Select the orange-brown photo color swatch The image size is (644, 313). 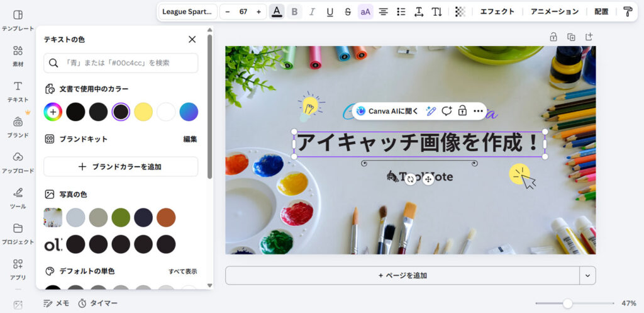(166, 217)
